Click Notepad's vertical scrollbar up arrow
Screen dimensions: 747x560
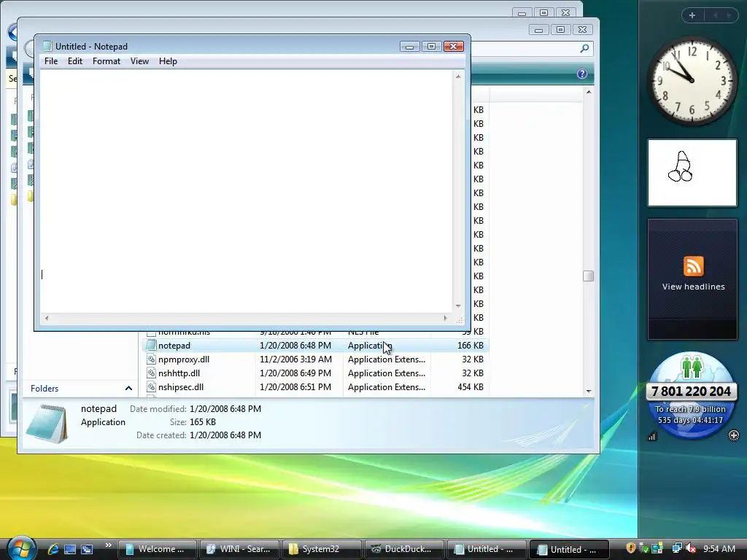pos(458,76)
